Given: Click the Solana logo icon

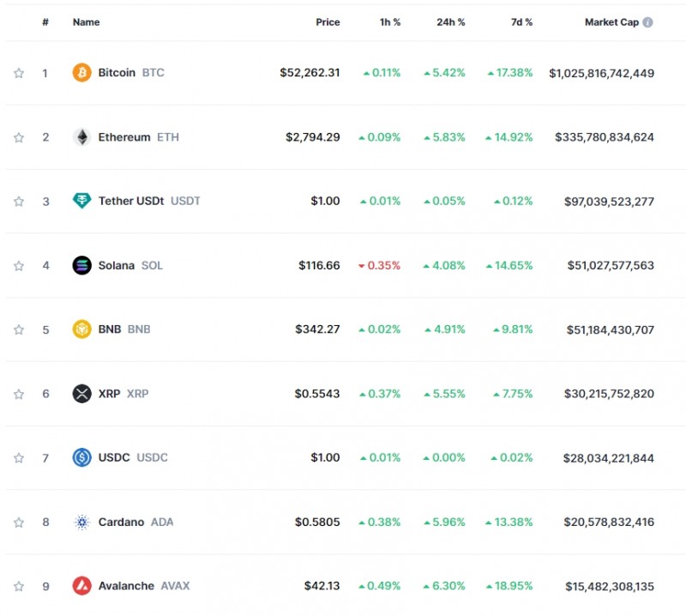Looking at the screenshot, I should 81,265.
